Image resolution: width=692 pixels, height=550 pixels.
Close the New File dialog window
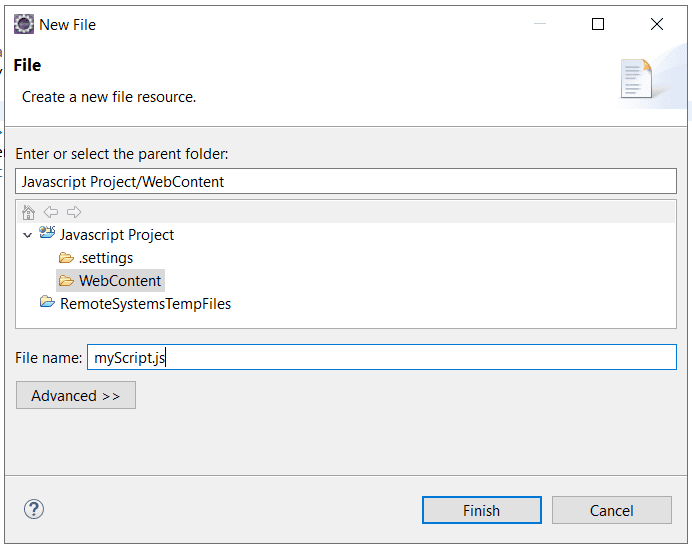(x=657, y=24)
